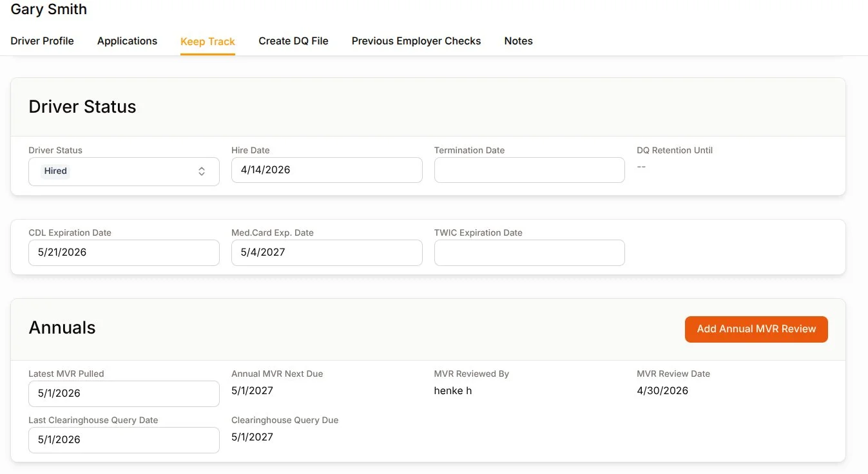Edit the Hire Date field

pyautogui.click(x=327, y=170)
